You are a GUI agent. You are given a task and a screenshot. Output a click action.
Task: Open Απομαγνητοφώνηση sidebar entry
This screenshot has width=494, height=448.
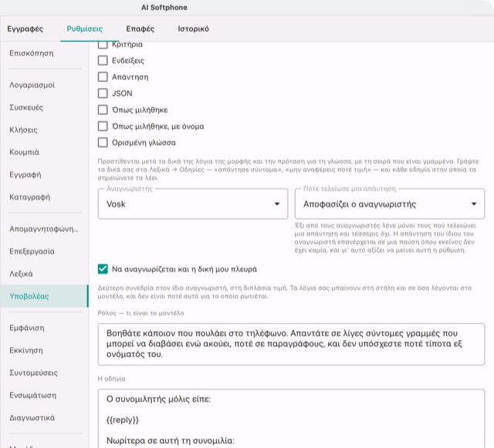point(44,229)
